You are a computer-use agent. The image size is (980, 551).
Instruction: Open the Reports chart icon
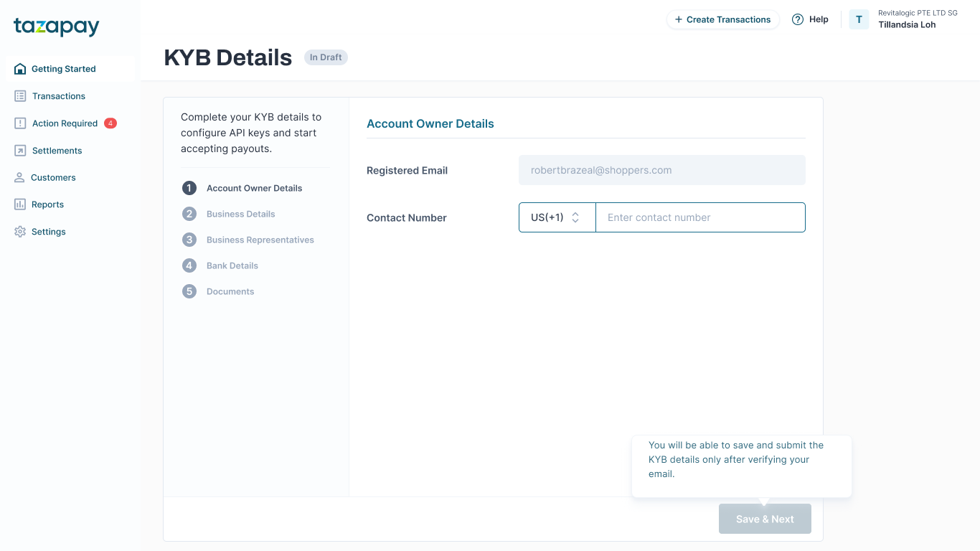[19, 204]
